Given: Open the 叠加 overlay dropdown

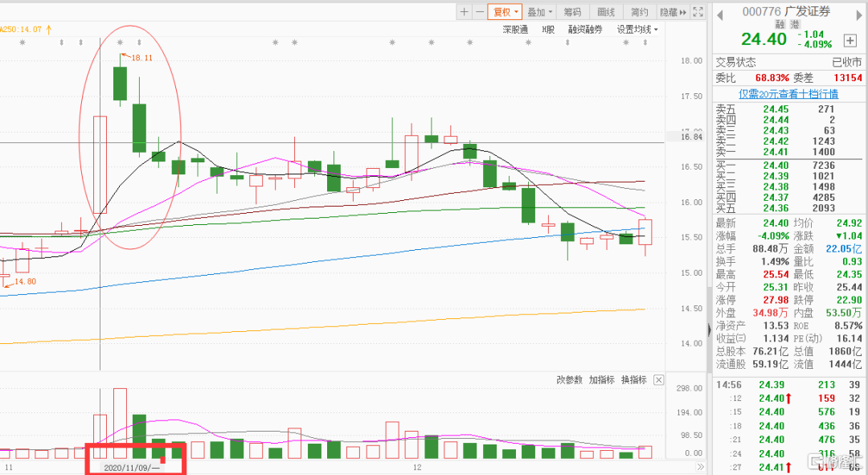Looking at the screenshot, I should click(x=540, y=12).
